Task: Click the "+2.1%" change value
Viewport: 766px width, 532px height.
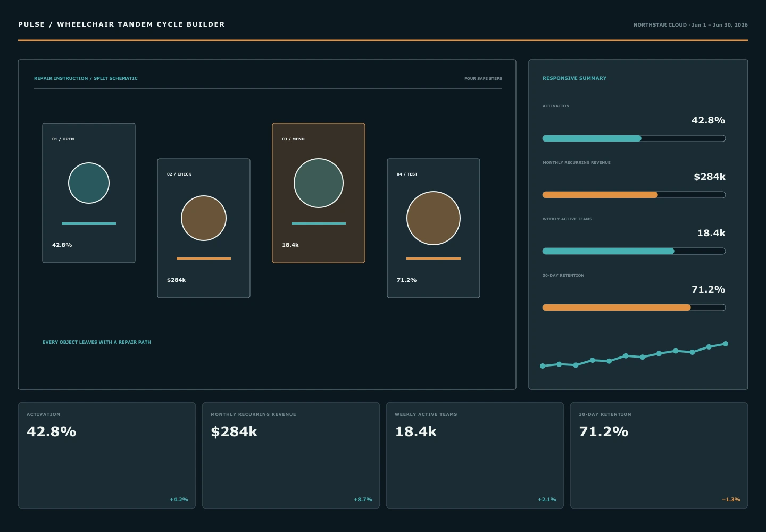Action: click(x=547, y=500)
